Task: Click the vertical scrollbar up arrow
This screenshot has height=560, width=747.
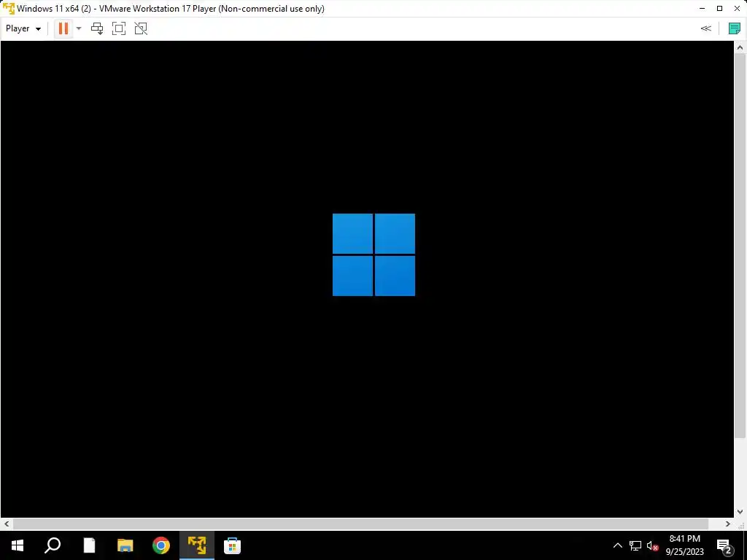Action: pyautogui.click(x=740, y=47)
